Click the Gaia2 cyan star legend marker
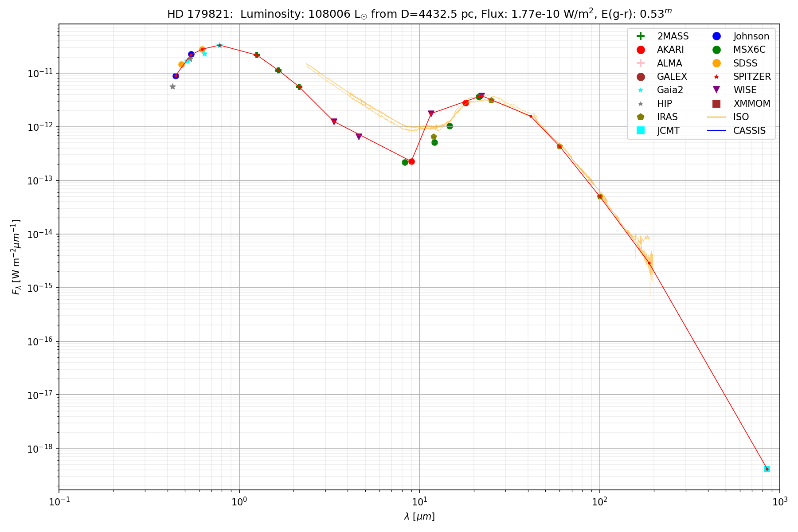Screen dimensions: 798x532 (641, 90)
